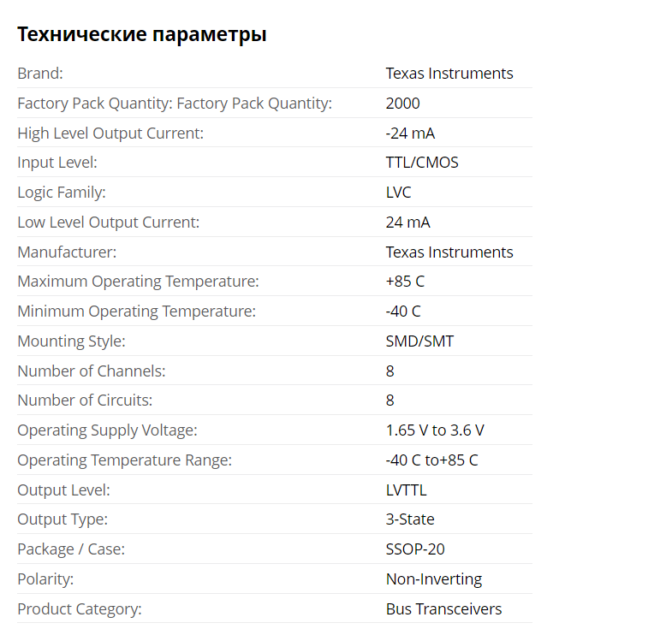
Task: Click the Logic Family value 'LVC'
Action: coord(399,193)
